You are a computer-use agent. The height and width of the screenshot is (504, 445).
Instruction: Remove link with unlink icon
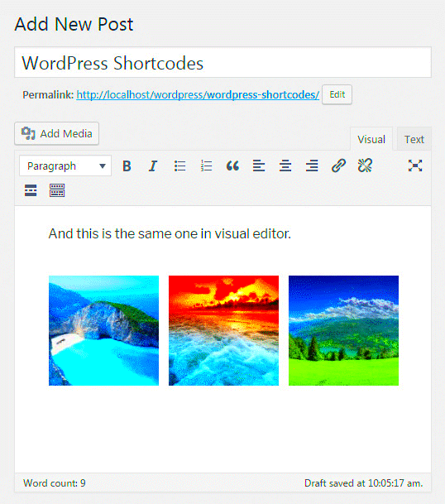(365, 166)
